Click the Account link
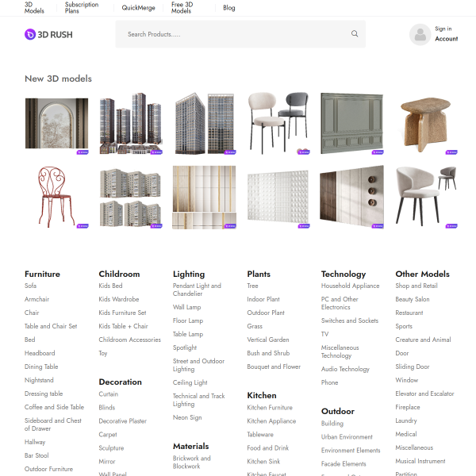Image resolution: width=476 pixels, height=476 pixels. tap(446, 39)
